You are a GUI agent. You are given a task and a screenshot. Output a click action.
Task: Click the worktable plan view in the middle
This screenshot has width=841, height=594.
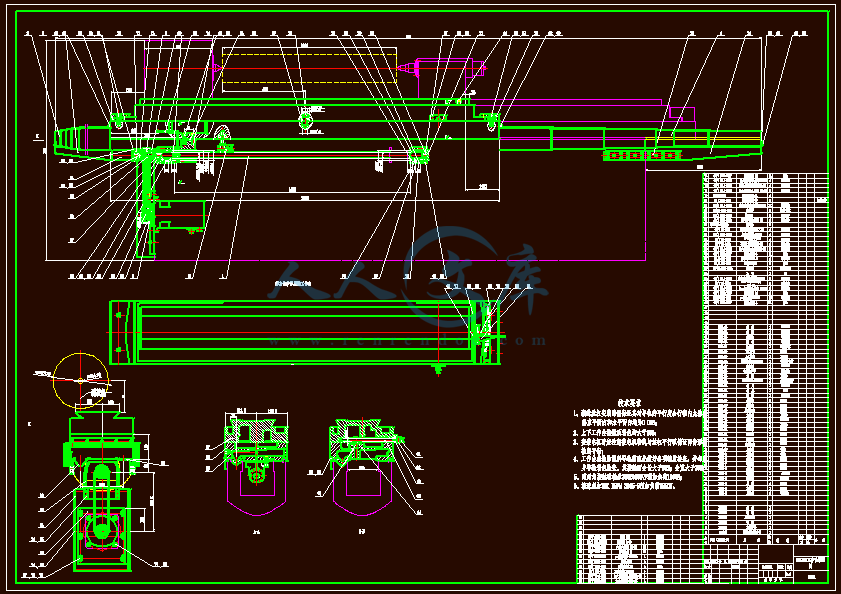click(x=305, y=333)
